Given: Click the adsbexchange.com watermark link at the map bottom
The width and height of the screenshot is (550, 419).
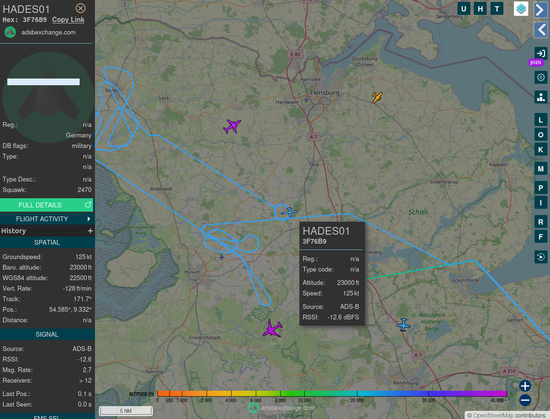Looking at the screenshot, I should point(288,408).
